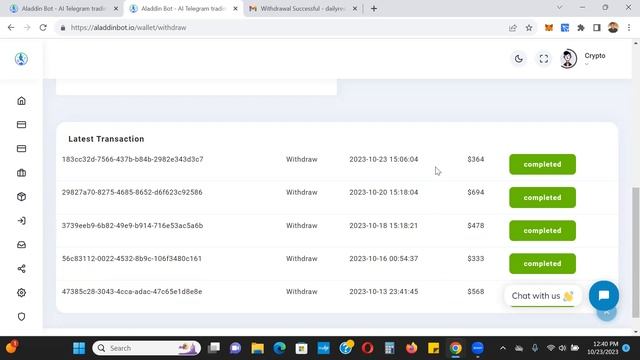This screenshot has width=640, height=360.
Task: Show hidden system tray icons
Action: coord(503,348)
